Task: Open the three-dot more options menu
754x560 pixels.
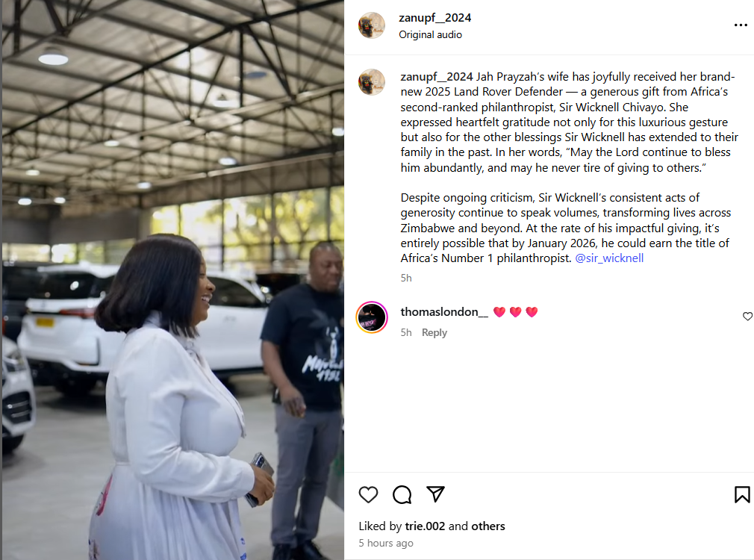Action: click(741, 25)
